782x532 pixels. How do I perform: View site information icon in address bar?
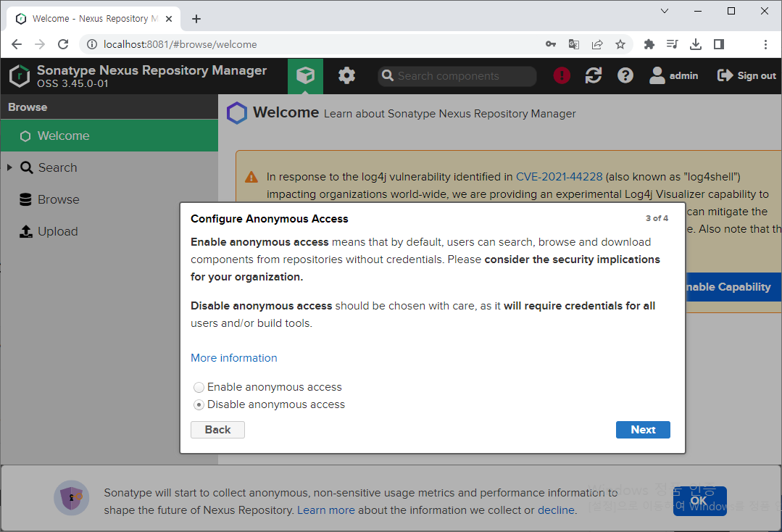click(x=92, y=44)
